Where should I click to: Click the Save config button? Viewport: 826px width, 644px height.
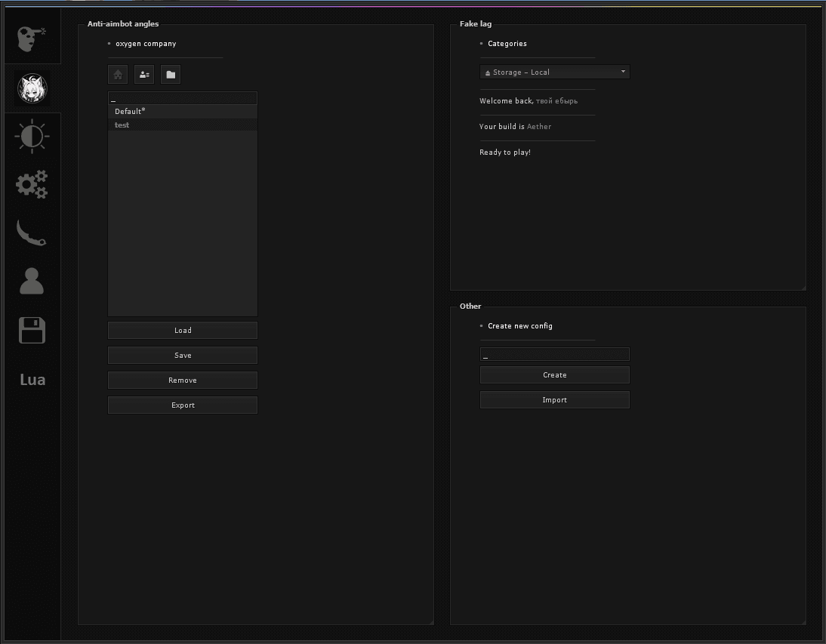click(183, 356)
